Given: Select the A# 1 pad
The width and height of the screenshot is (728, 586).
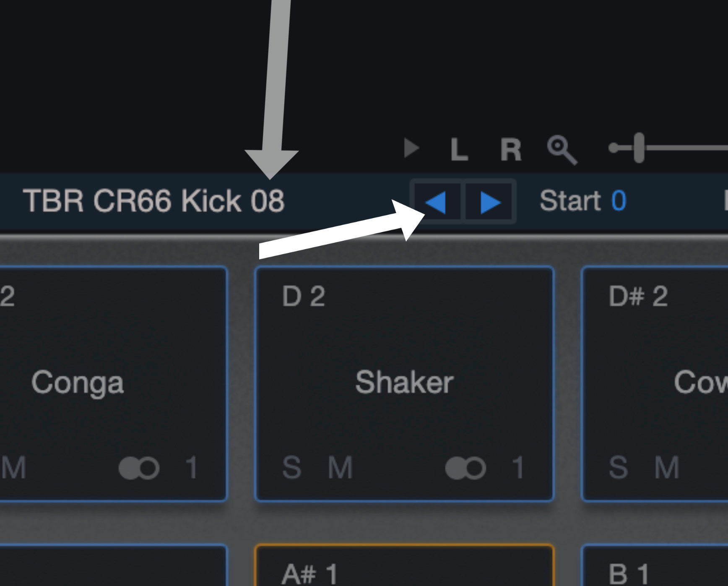Looking at the screenshot, I should pos(404,570).
